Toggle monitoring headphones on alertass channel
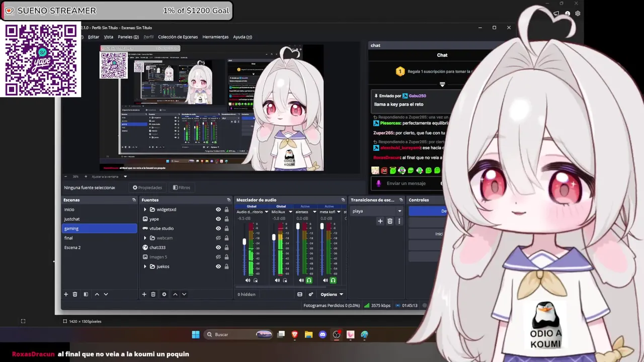644x362 pixels. tap(309, 281)
